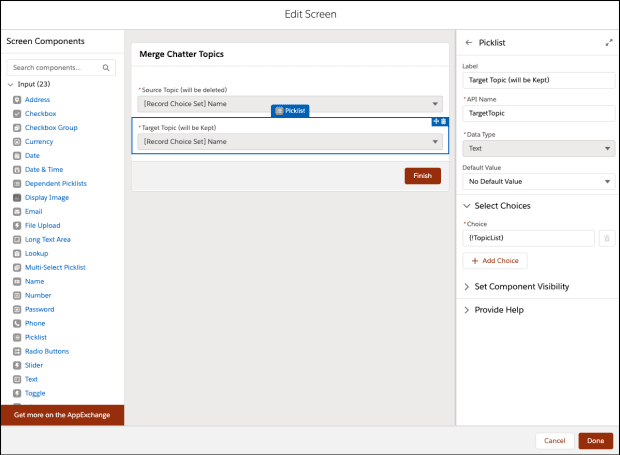Expand Set Component Visibility section

coord(467,287)
